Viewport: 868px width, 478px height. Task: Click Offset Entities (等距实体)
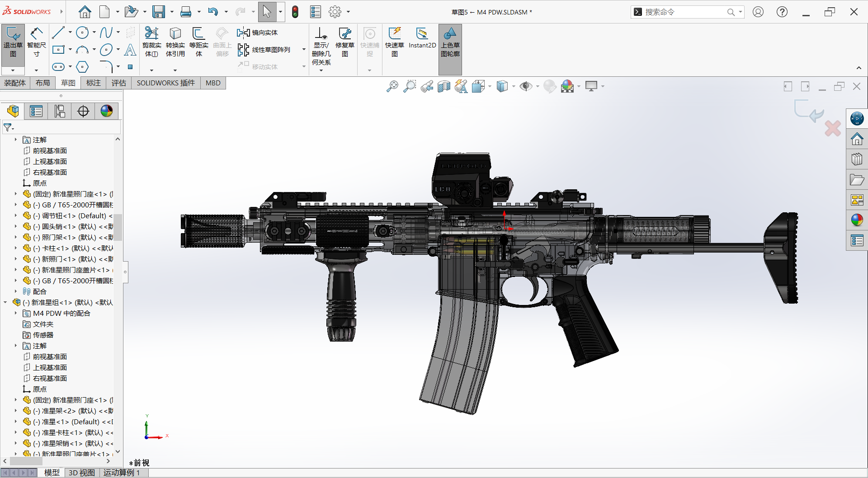(x=198, y=42)
